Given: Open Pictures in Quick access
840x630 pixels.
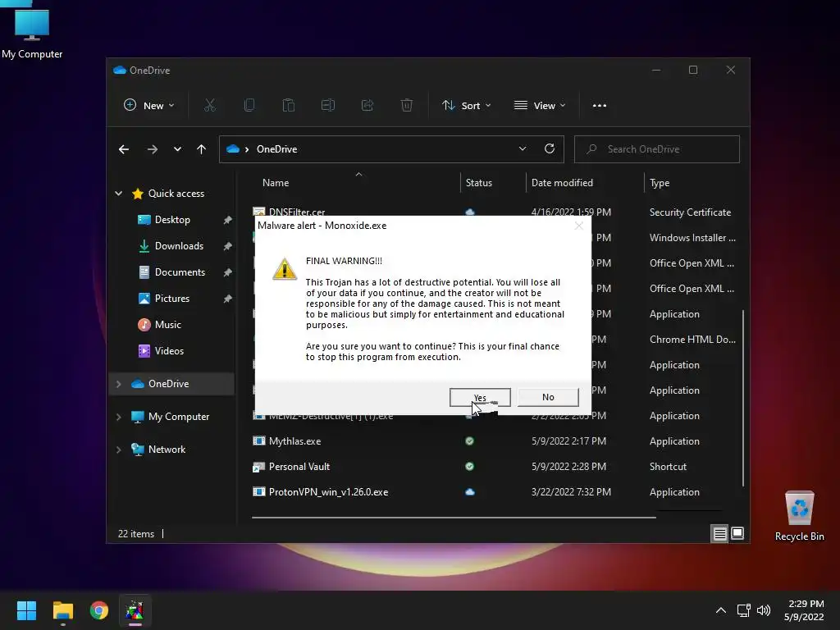Looking at the screenshot, I should click(x=171, y=299).
